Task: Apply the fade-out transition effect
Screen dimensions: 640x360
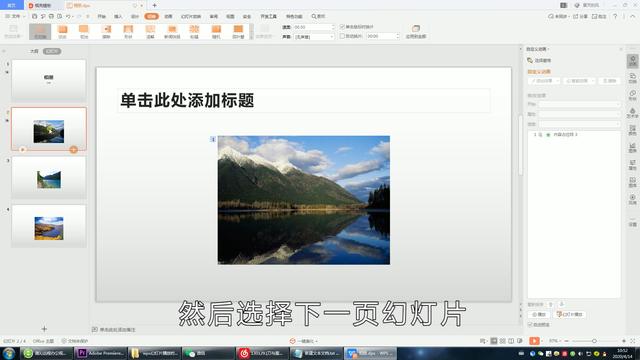Action: (62, 31)
